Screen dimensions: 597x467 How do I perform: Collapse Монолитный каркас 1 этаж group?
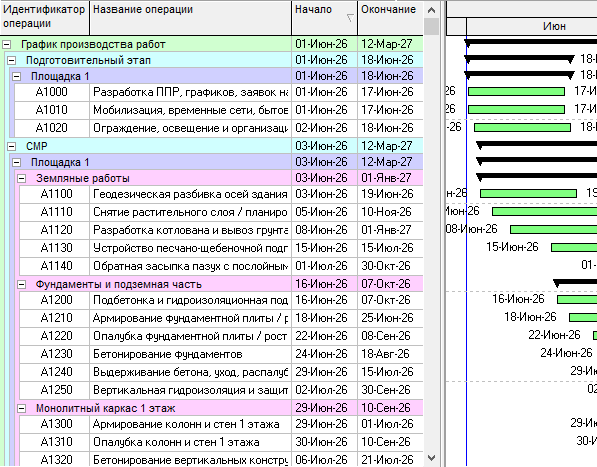(22, 409)
